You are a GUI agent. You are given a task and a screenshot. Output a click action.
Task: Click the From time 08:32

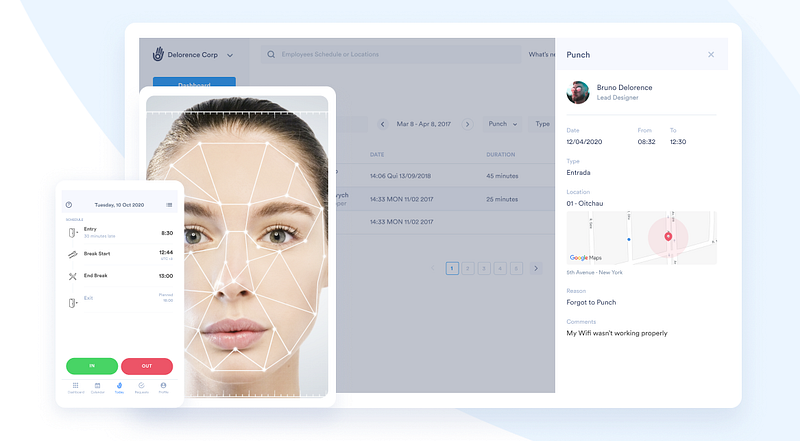pyautogui.click(x=646, y=141)
